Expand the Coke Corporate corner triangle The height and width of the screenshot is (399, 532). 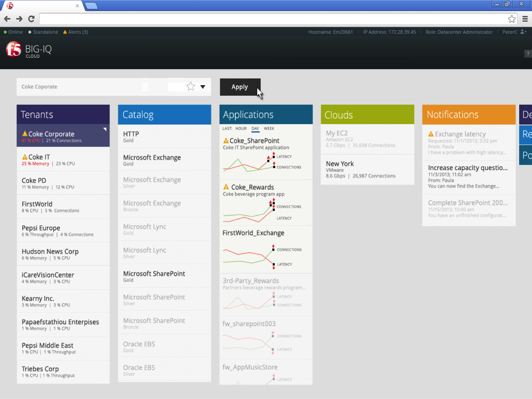[105, 129]
